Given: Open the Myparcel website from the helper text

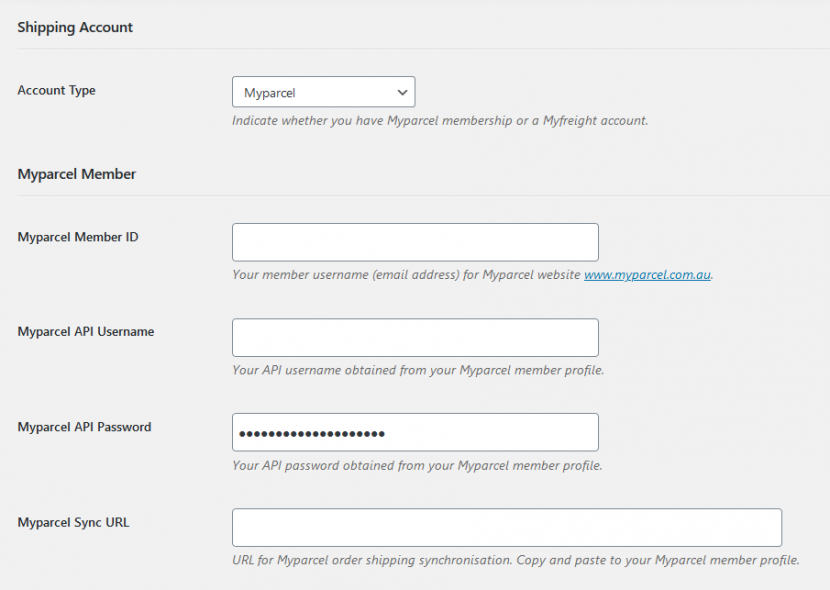Looking at the screenshot, I should tap(647, 274).
